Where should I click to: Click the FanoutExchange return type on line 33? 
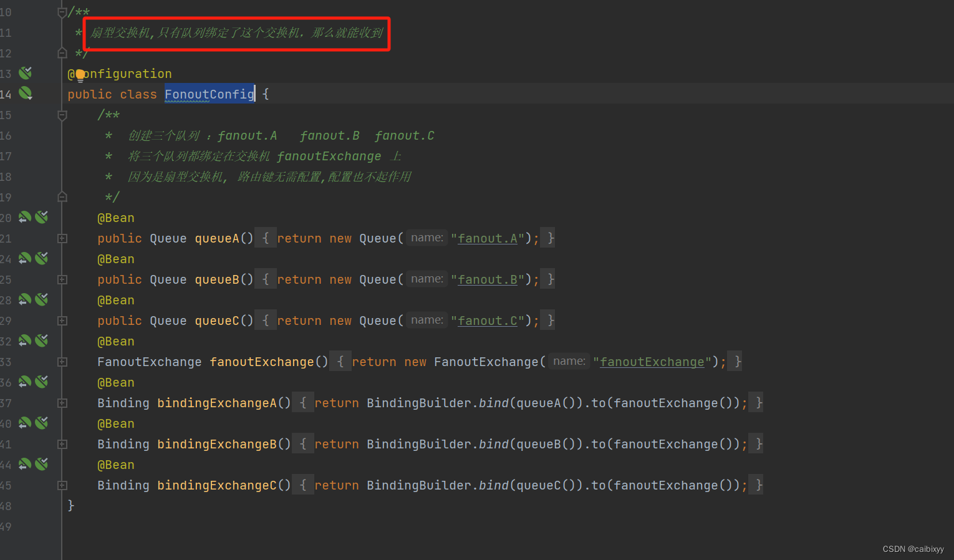click(150, 362)
